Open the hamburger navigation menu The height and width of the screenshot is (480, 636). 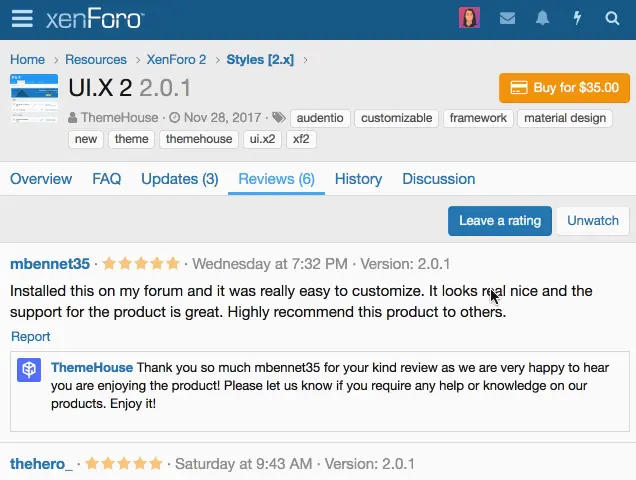tap(22, 19)
